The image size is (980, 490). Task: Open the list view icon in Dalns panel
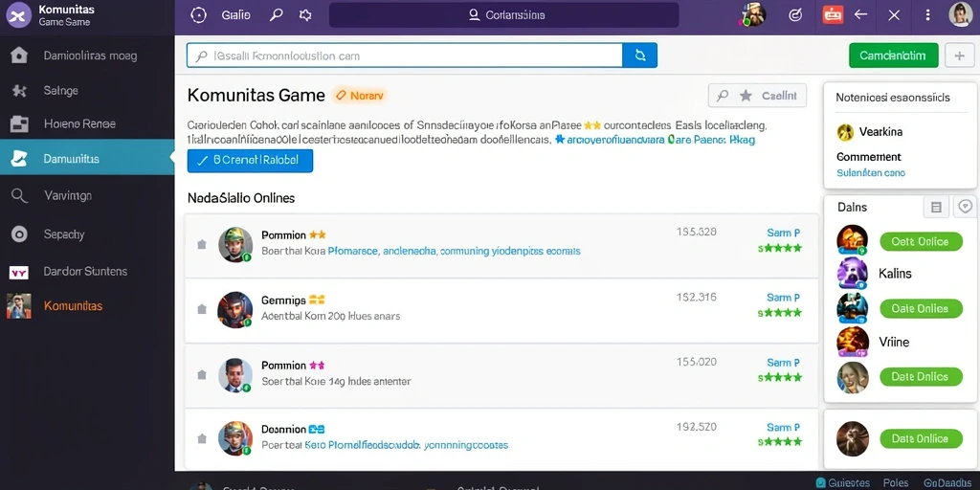coord(936,208)
